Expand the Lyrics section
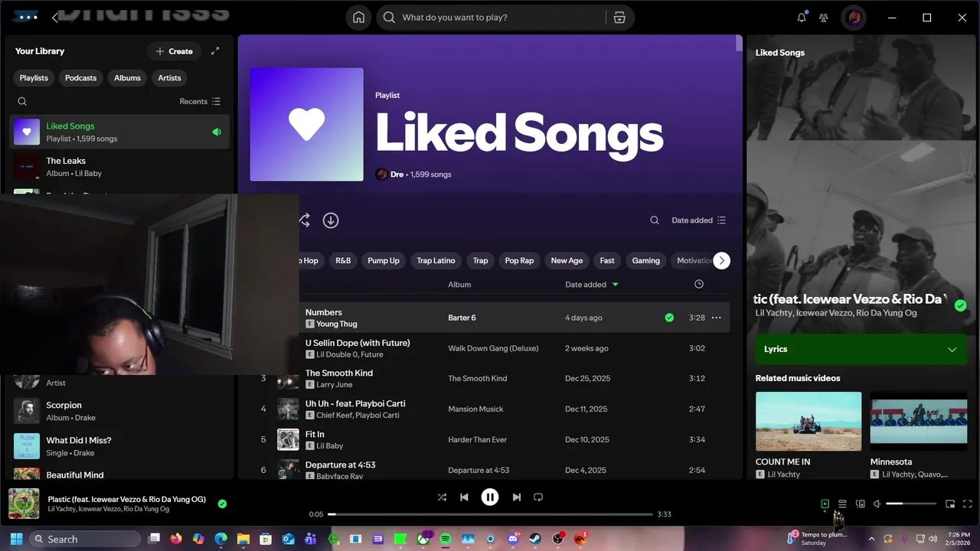The image size is (980, 551). click(x=860, y=349)
